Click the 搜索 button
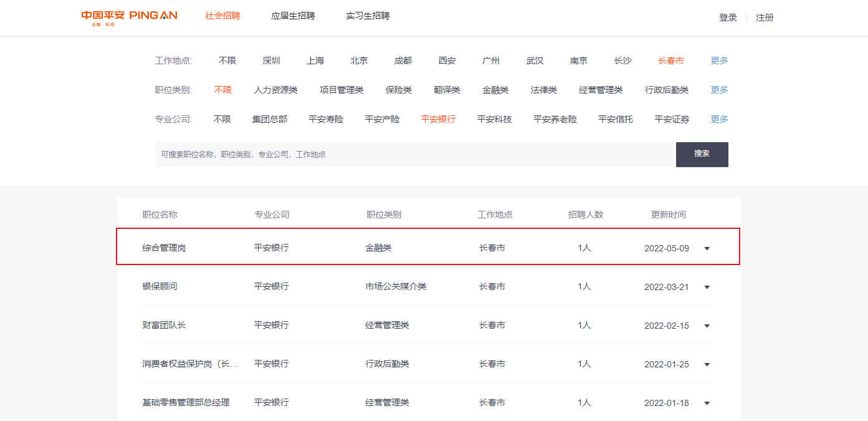Screen dimensions: 868x421 click(702, 155)
